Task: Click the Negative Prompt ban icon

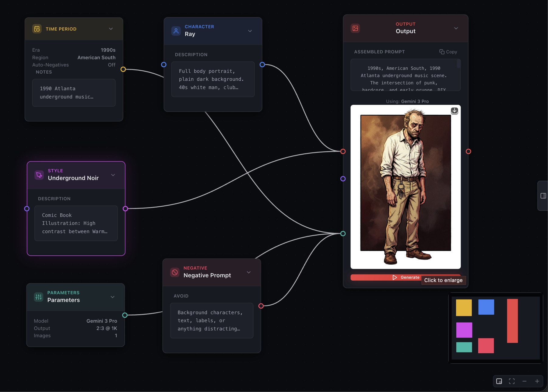Action: pos(175,272)
